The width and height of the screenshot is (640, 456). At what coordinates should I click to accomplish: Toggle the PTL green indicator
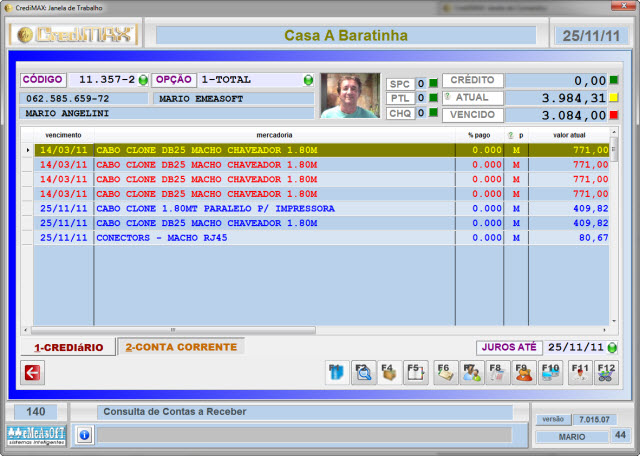433,98
